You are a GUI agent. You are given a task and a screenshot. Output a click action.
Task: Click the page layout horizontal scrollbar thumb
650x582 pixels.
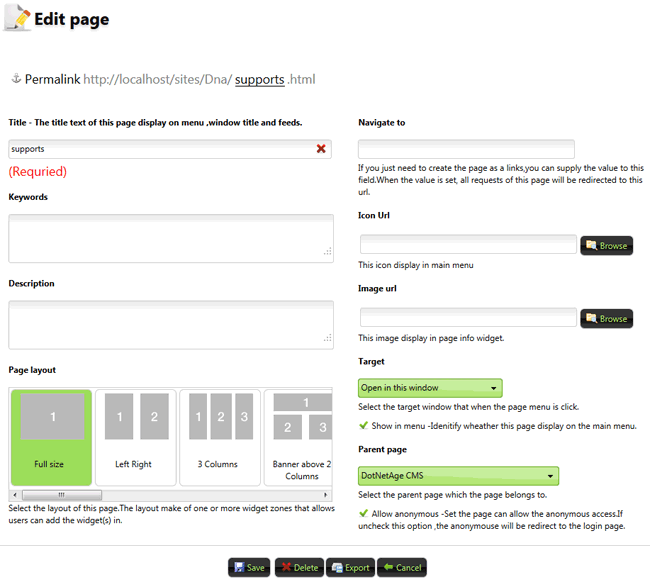pyautogui.click(x=62, y=495)
